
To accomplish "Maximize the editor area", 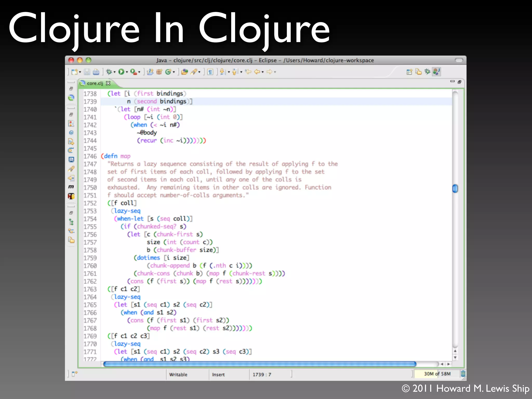I will (459, 82).
